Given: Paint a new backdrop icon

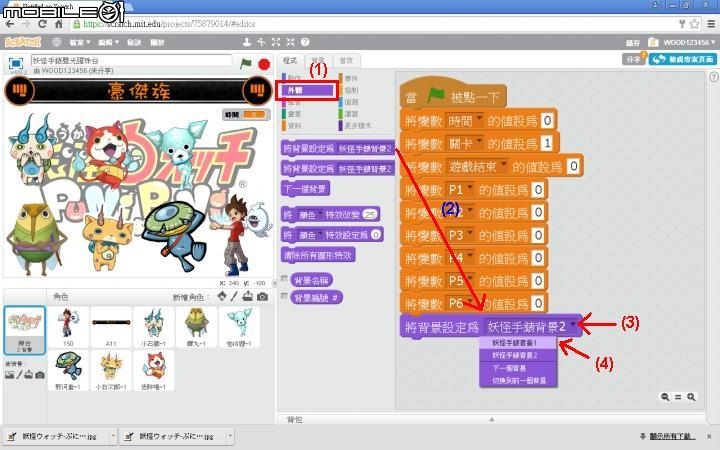Looking at the screenshot, I should coord(19,375).
